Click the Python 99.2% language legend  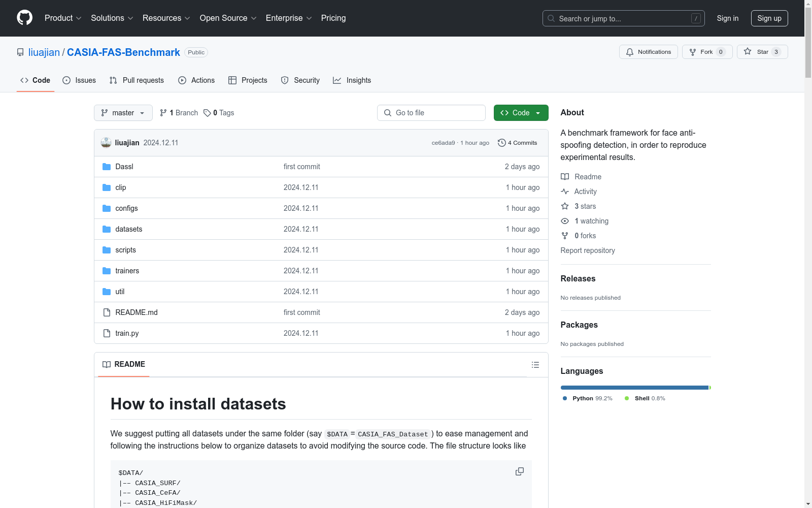[588, 398]
